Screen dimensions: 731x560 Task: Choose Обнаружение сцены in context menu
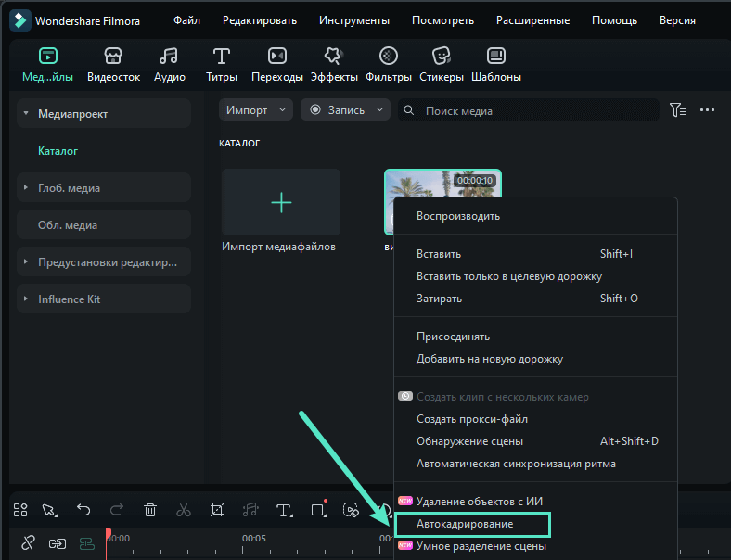pyautogui.click(x=535, y=441)
